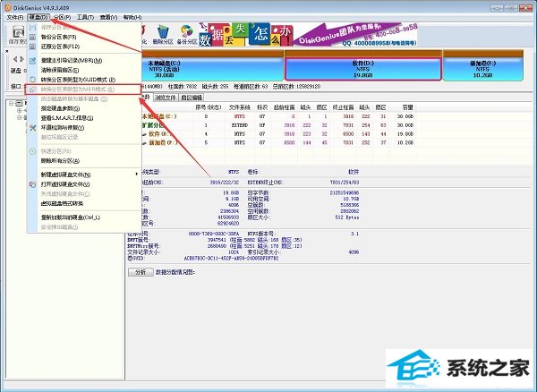
Task: Choose 转换分区表类型为GUID格式 option
Action: 84,80
